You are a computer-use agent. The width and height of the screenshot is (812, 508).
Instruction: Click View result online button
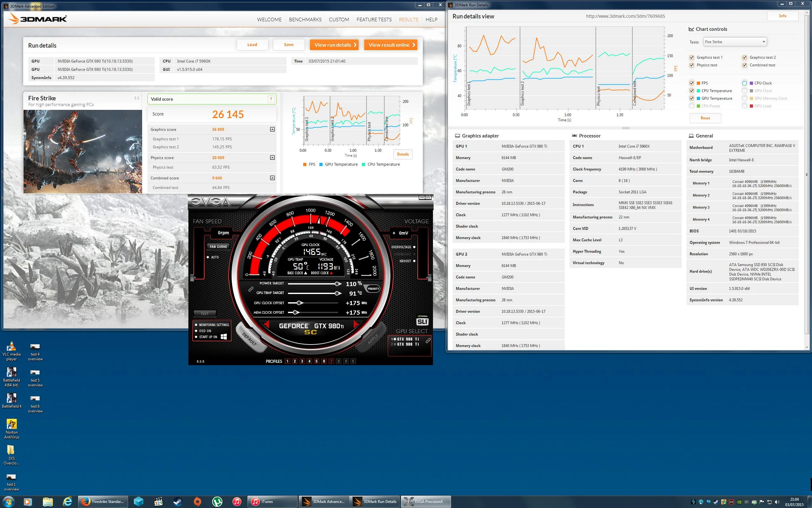tap(390, 45)
